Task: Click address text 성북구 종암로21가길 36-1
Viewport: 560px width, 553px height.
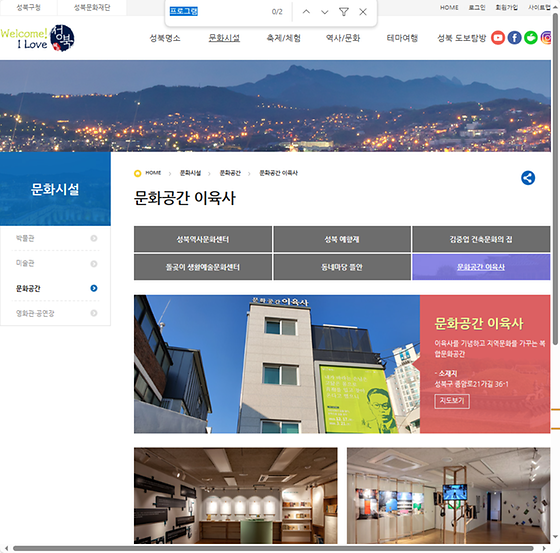Action: coord(471,384)
